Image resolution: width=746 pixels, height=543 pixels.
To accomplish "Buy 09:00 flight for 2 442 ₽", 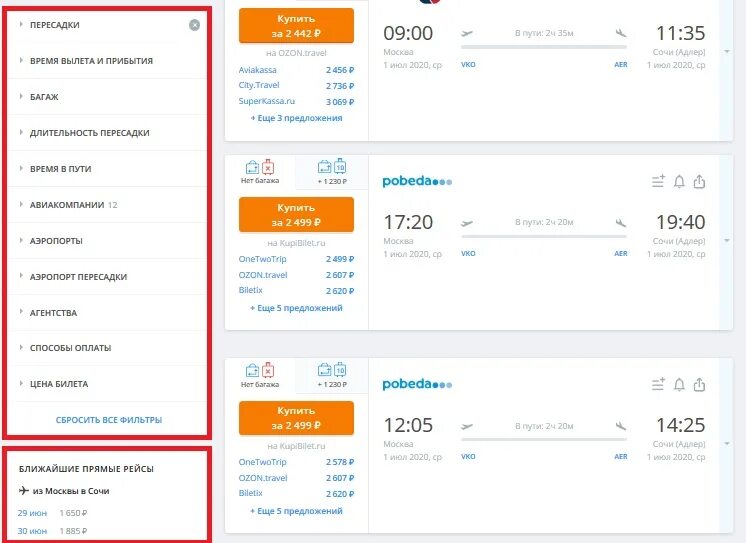I will [296, 26].
